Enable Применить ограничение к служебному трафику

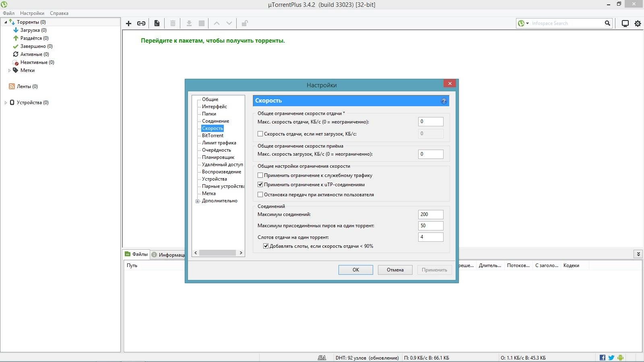pyautogui.click(x=260, y=175)
